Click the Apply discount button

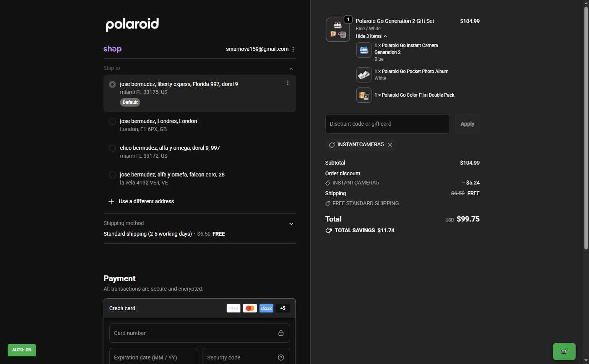click(x=467, y=124)
